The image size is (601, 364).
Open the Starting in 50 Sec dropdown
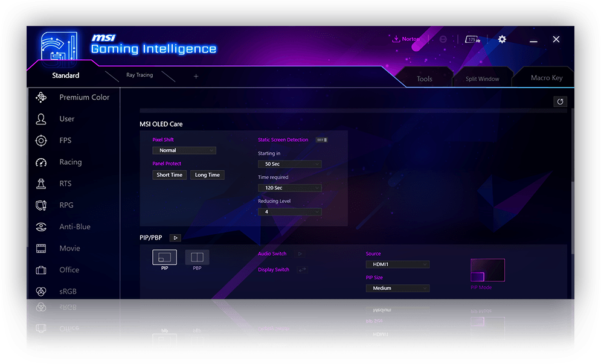coord(289,164)
